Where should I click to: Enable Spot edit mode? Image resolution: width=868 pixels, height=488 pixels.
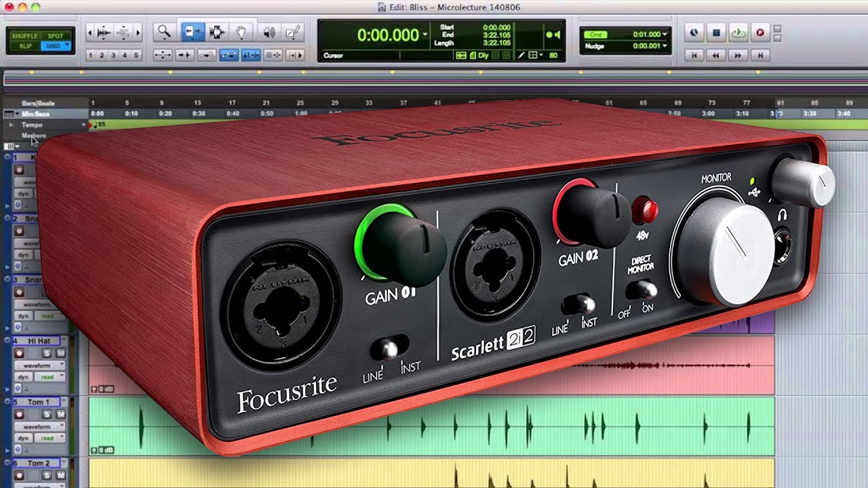click(56, 35)
